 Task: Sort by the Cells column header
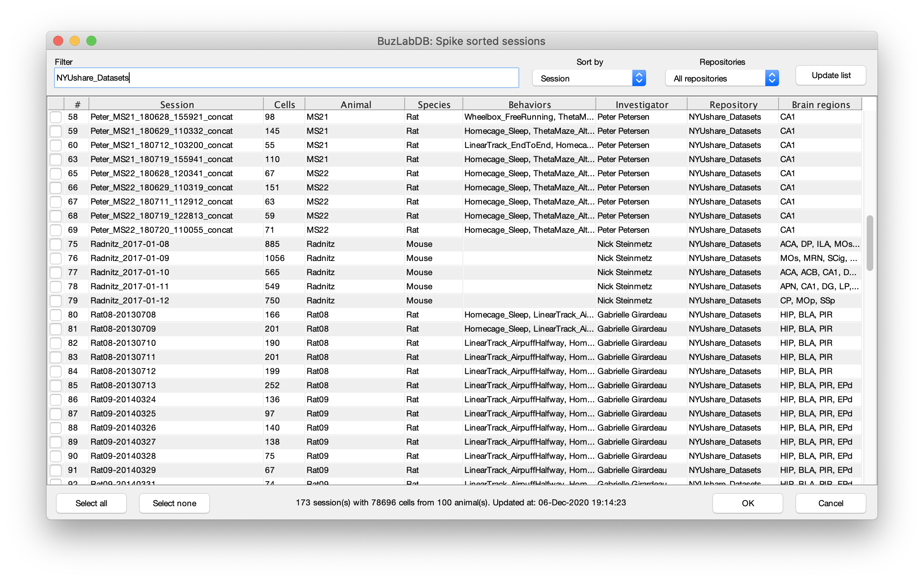[284, 104]
